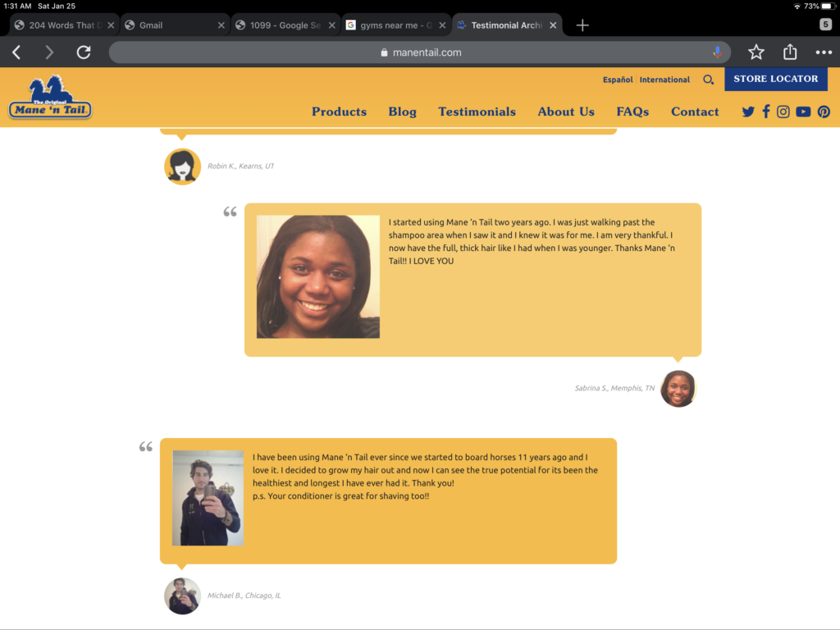This screenshot has height=630, width=840.
Task: Close the Testimonial Archive tab
Action: click(x=553, y=25)
